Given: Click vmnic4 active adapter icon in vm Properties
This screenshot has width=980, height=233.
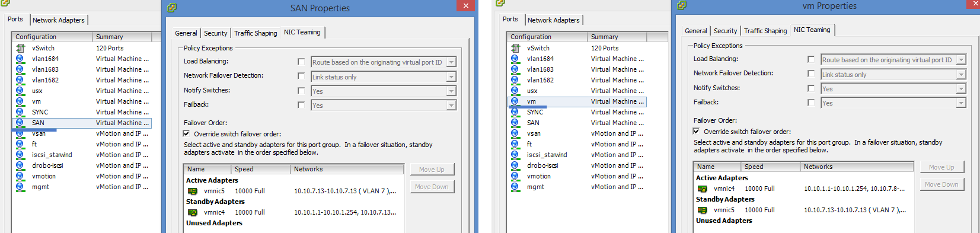Looking at the screenshot, I should 702,189.
